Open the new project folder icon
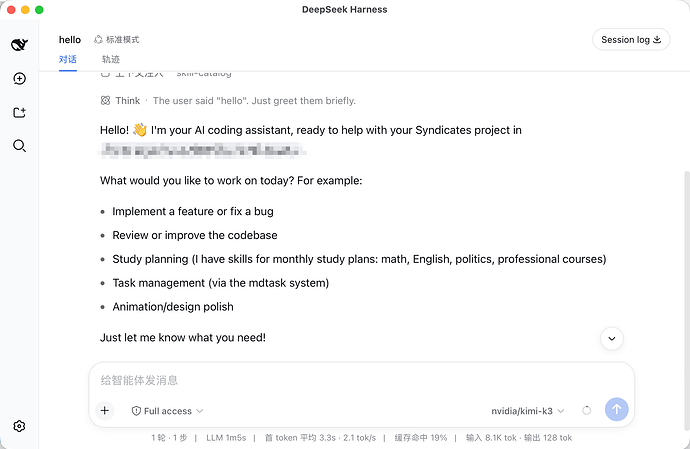 pyautogui.click(x=19, y=113)
